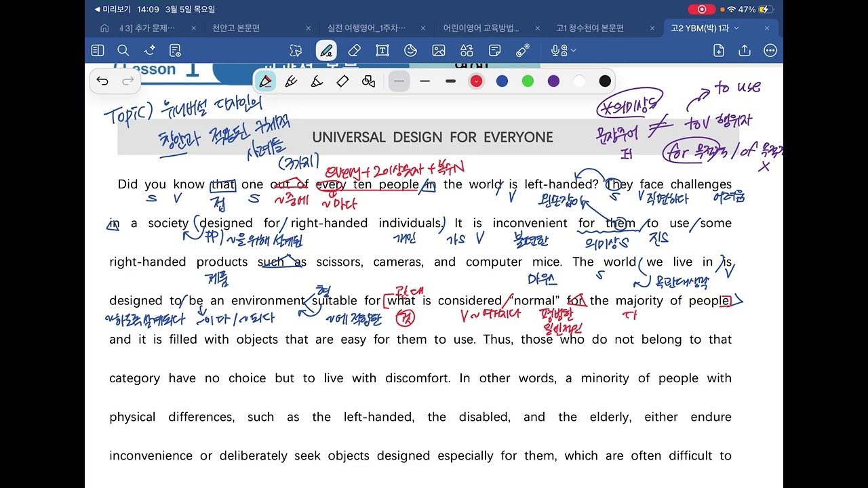
Task: Switch to the 고1 청수천여 본문편 tab
Action: coord(590,28)
